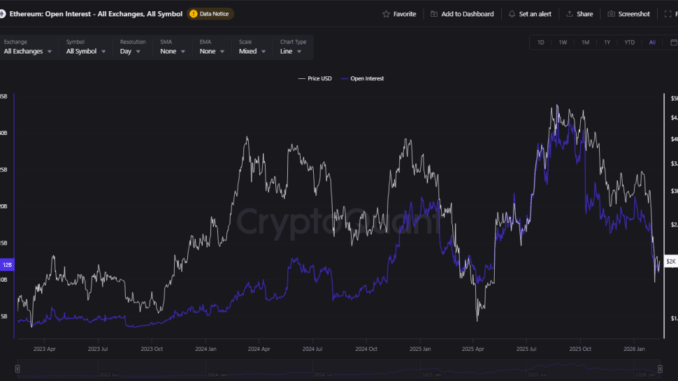Open the Scale Mixed dropdown
The width and height of the screenshot is (678, 381).
pyautogui.click(x=252, y=51)
